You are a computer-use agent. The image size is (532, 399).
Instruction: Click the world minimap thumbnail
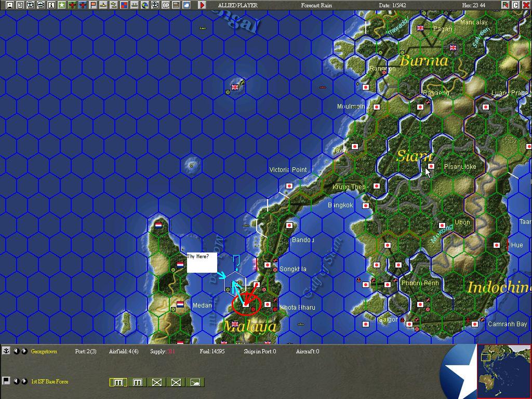[x=504, y=371]
